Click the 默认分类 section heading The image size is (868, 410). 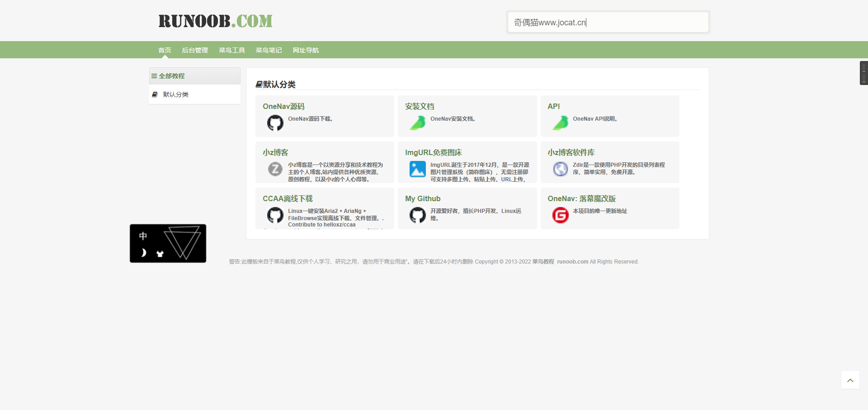click(x=275, y=85)
